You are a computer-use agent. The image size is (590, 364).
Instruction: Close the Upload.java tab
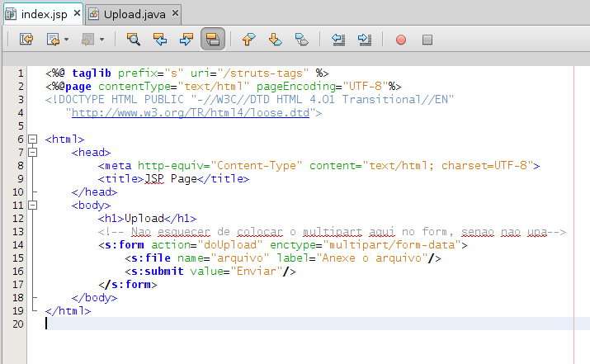pos(175,13)
